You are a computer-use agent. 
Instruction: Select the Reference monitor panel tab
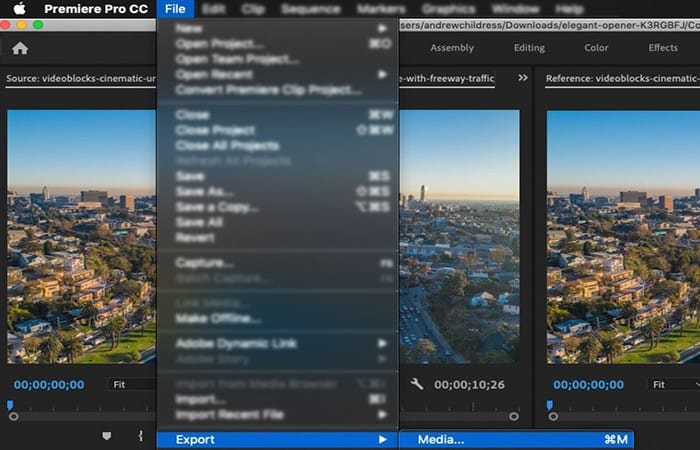pyautogui.click(x=622, y=79)
